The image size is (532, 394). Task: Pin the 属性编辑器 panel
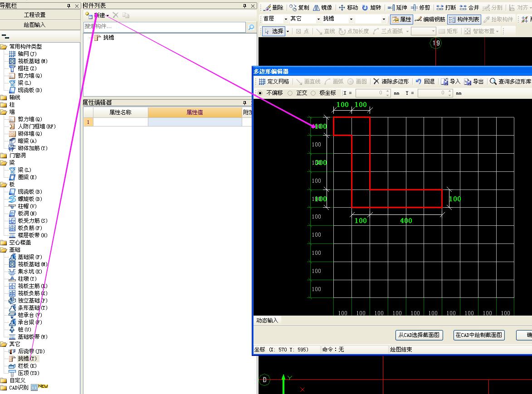244,102
